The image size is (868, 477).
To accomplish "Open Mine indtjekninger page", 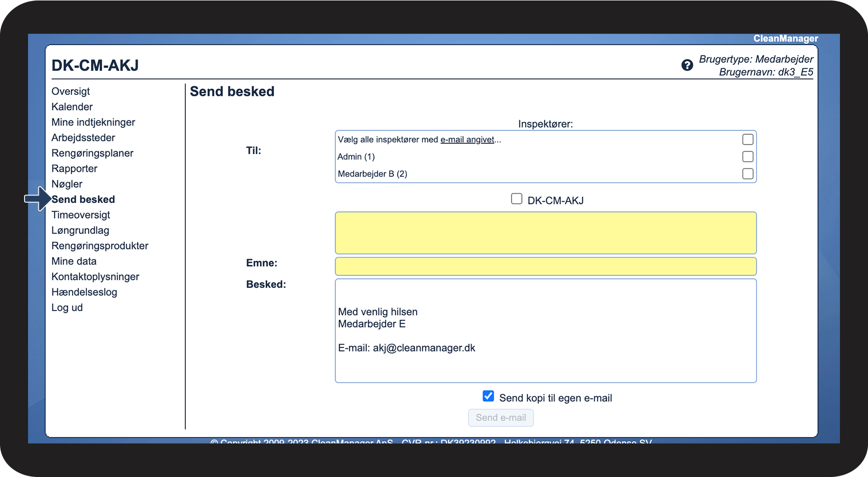I will pyautogui.click(x=93, y=122).
